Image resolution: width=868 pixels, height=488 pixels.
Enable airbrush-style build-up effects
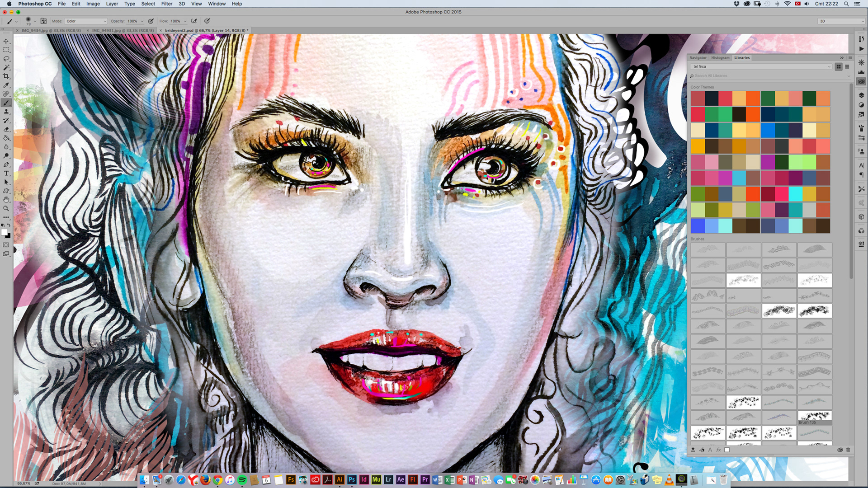point(194,21)
